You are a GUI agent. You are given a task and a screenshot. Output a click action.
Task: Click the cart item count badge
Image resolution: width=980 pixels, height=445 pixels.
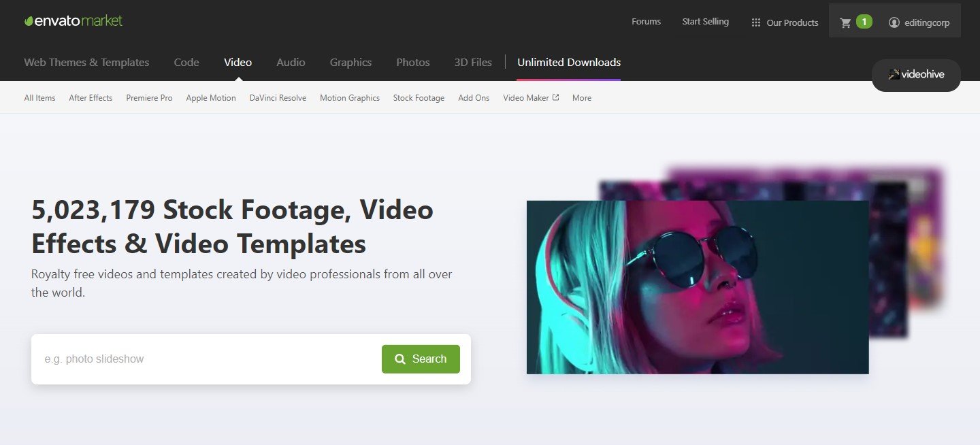[864, 22]
